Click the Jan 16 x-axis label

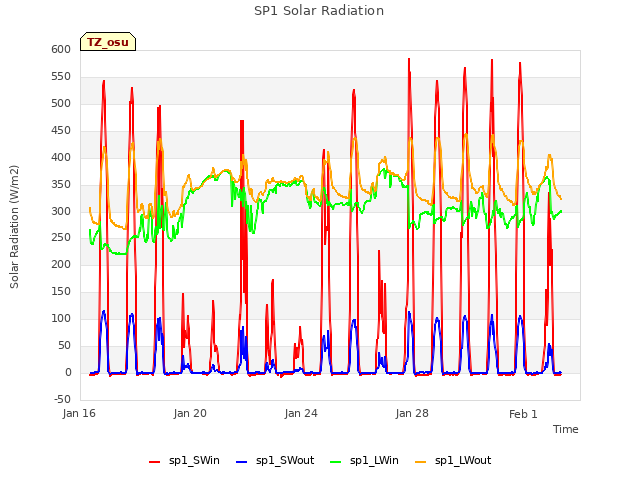79,413
